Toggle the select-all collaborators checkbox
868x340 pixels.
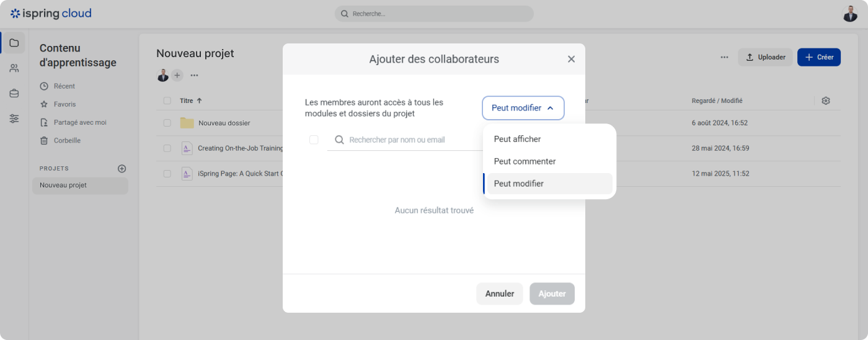314,140
